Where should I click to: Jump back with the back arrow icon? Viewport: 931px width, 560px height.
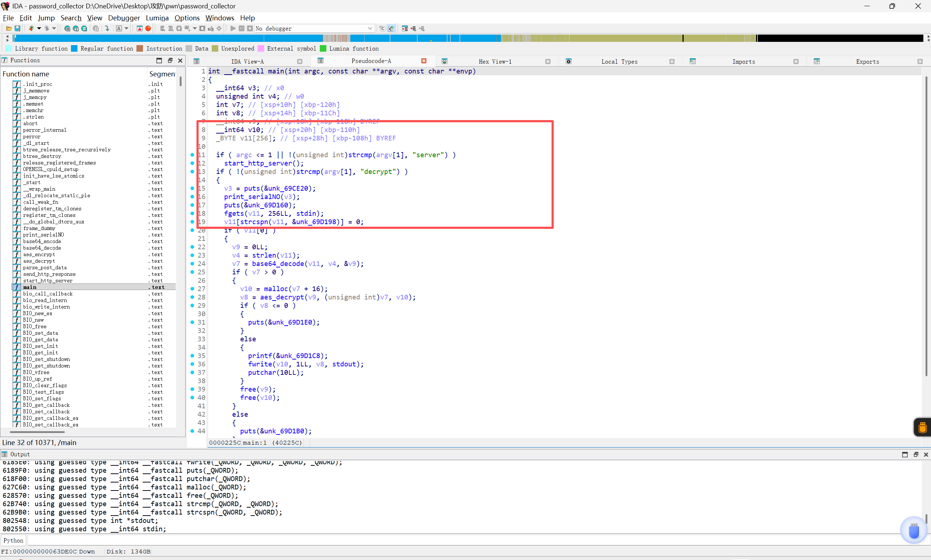pos(31,28)
